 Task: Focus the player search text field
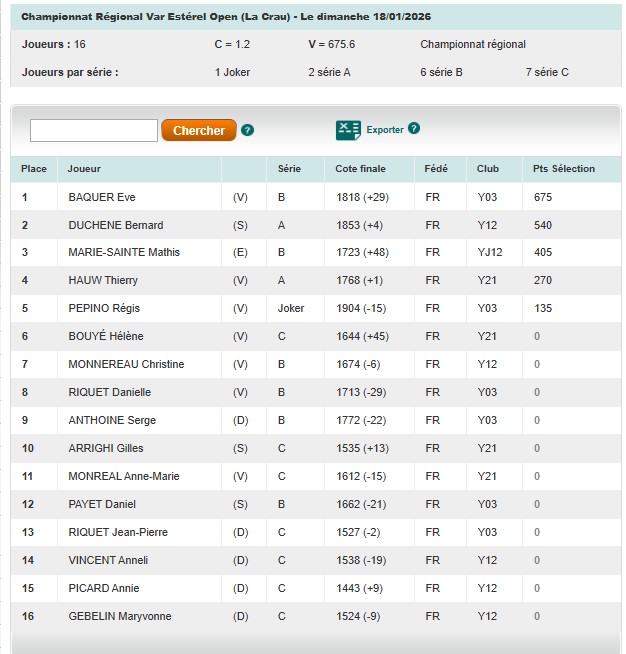click(94, 131)
